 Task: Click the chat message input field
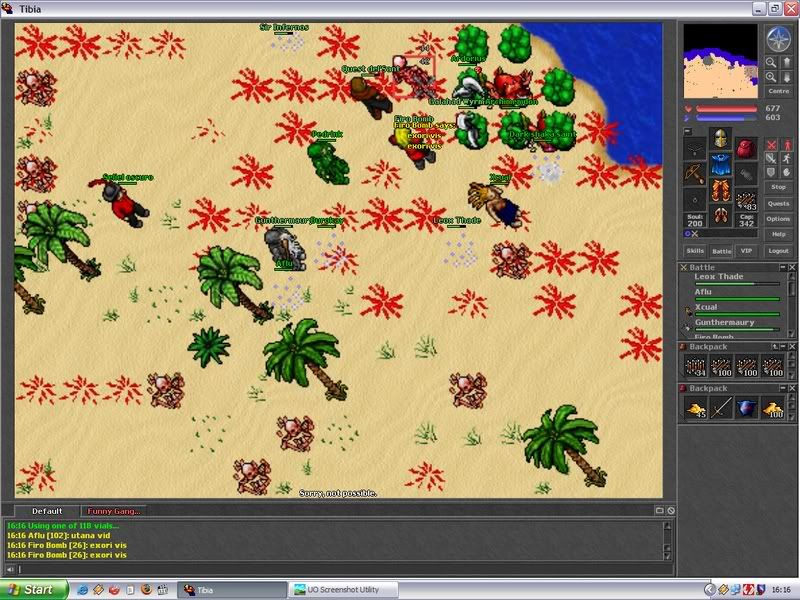345,569
